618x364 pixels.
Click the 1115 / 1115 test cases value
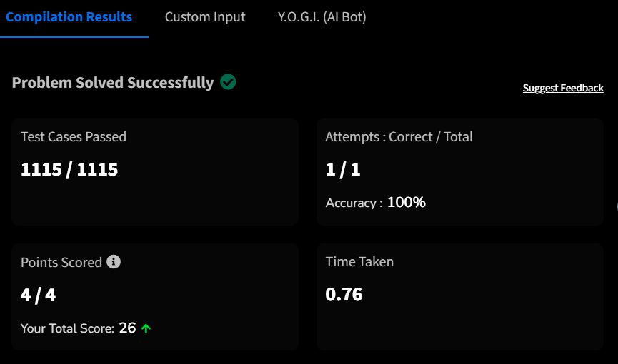(x=69, y=169)
